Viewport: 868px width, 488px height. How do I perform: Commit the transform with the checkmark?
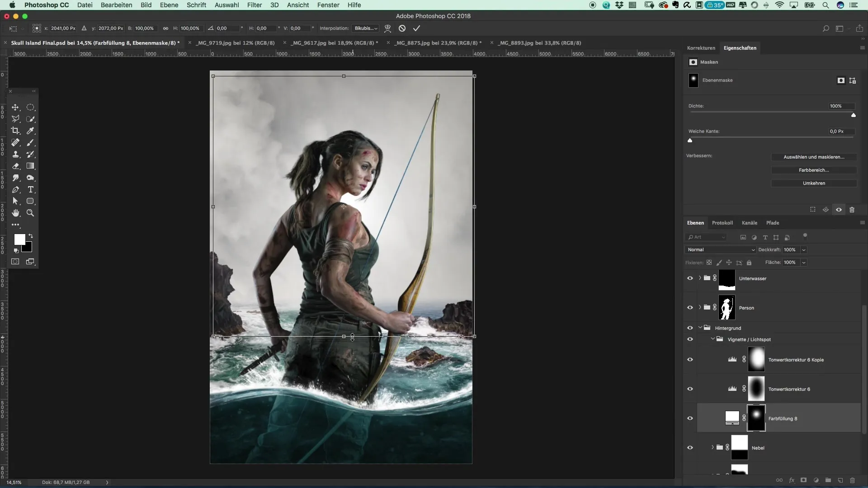[x=416, y=28]
